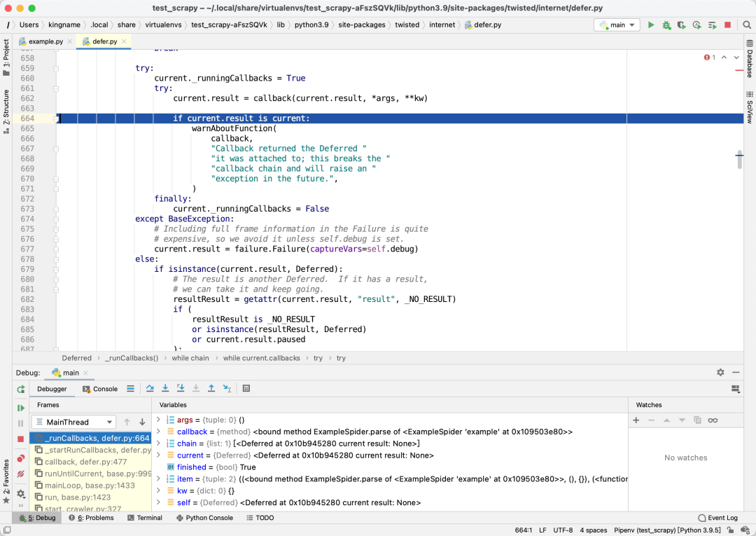Open the Structure tool window sidebar
The image size is (756, 536).
tap(6, 111)
